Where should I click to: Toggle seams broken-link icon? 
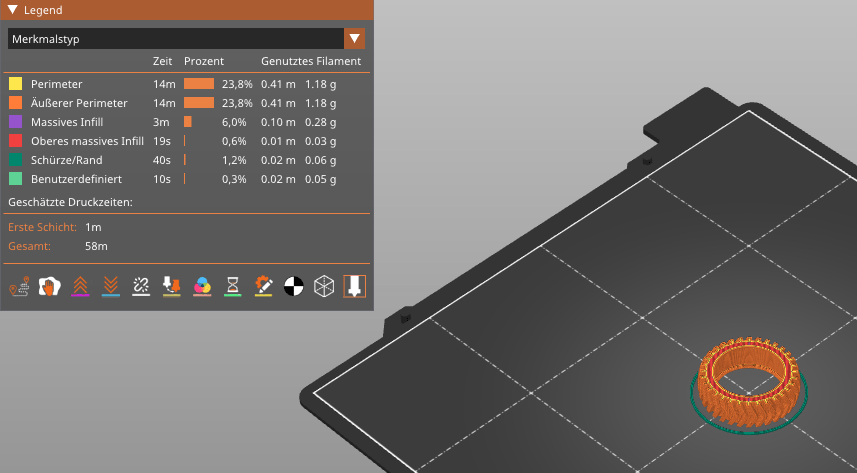pyautogui.click(x=141, y=286)
